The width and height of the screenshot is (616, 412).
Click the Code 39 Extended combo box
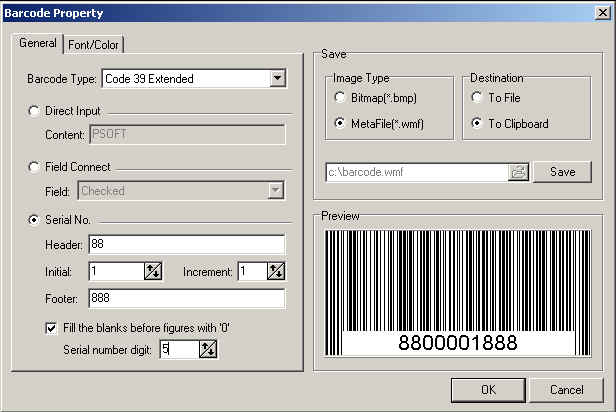pos(194,79)
